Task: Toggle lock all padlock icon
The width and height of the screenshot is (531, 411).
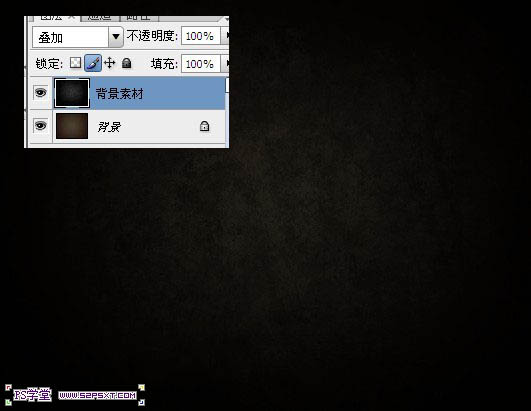Action: [126, 63]
